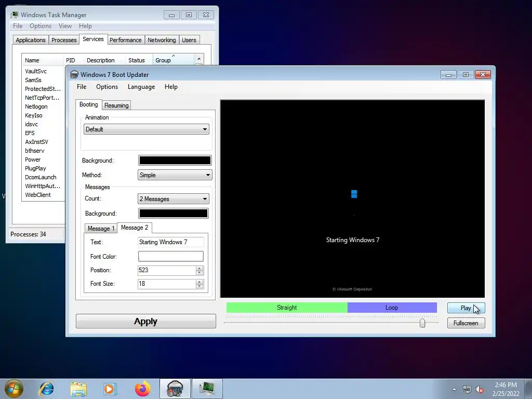Click the Position value field
532x399 pixels.
pyautogui.click(x=167, y=270)
